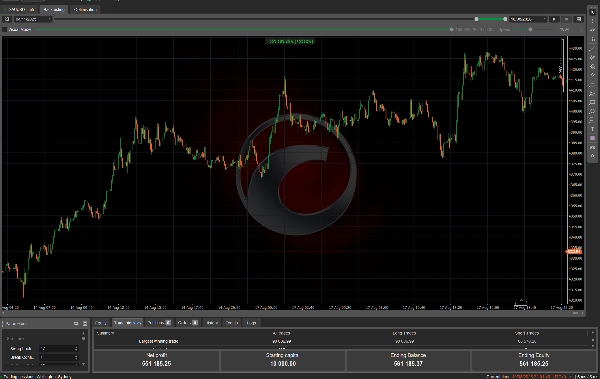Click the end handle of date range slider

pyautogui.click(x=505, y=19)
